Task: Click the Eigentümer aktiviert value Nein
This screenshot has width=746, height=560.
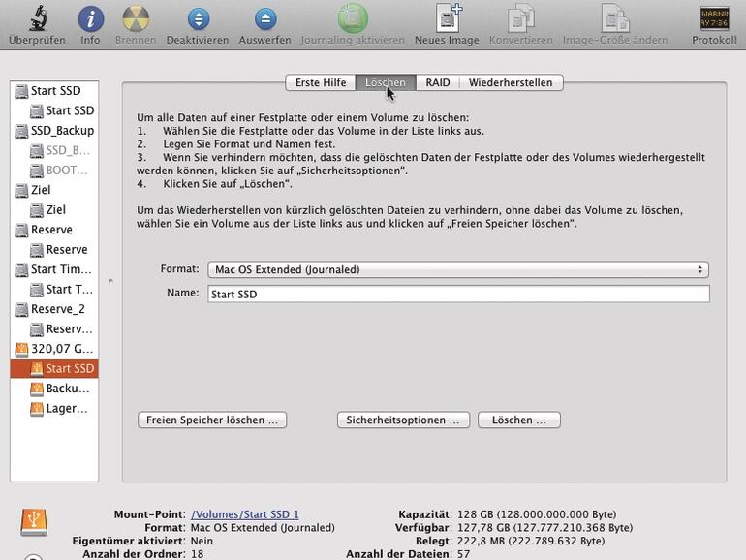Action: tap(202, 541)
